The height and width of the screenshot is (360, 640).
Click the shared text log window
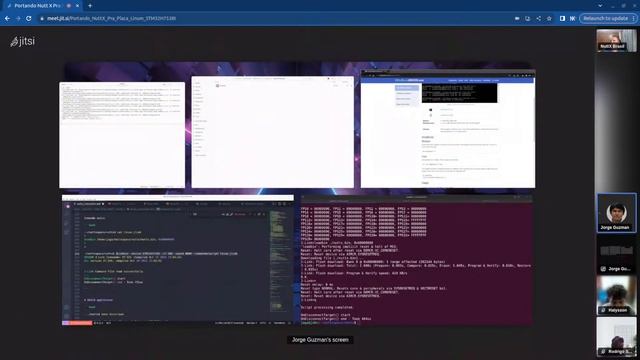[122, 135]
